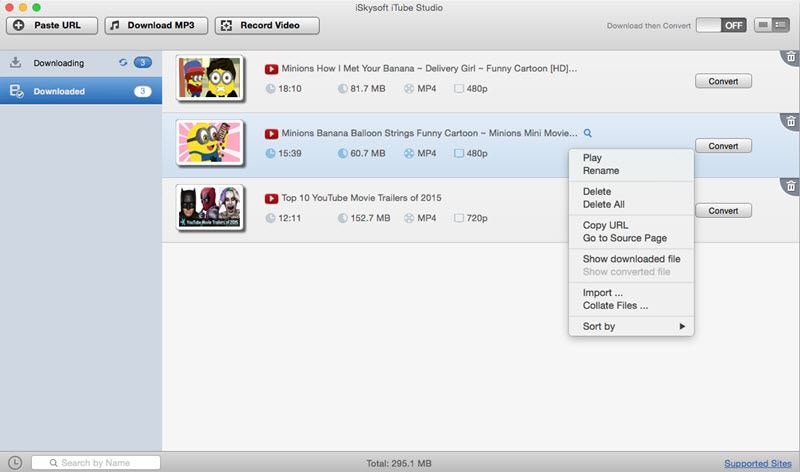The width and height of the screenshot is (800, 472).
Task: Delete How I Met Your Banana via its trash icon
Action: point(791,57)
